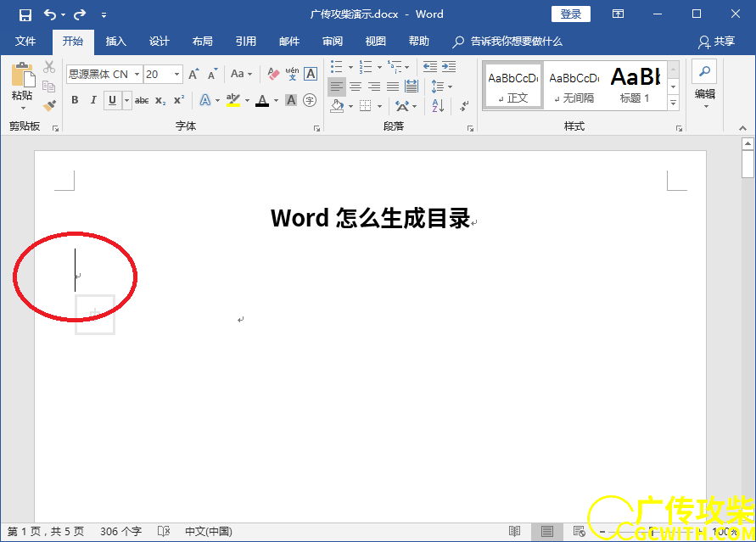
Task: Open the font name dropdown (思源黑体 CN)
Action: 137,74
